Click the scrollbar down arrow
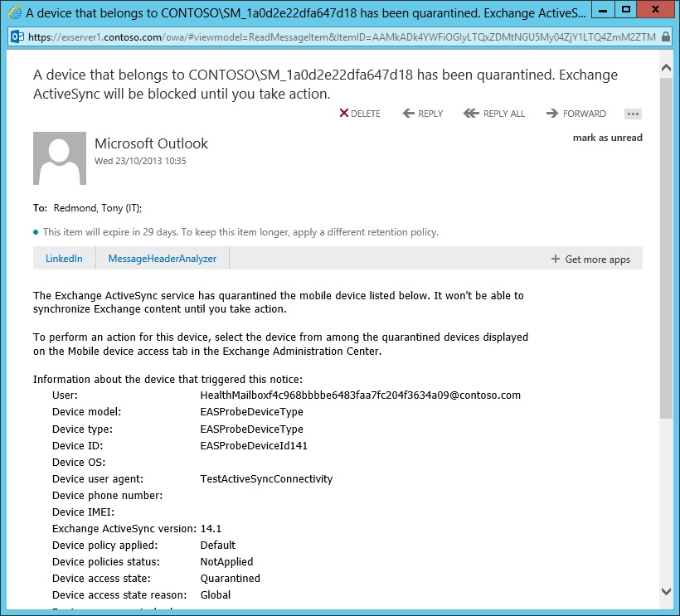The image size is (680, 616). click(x=667, y=590)
